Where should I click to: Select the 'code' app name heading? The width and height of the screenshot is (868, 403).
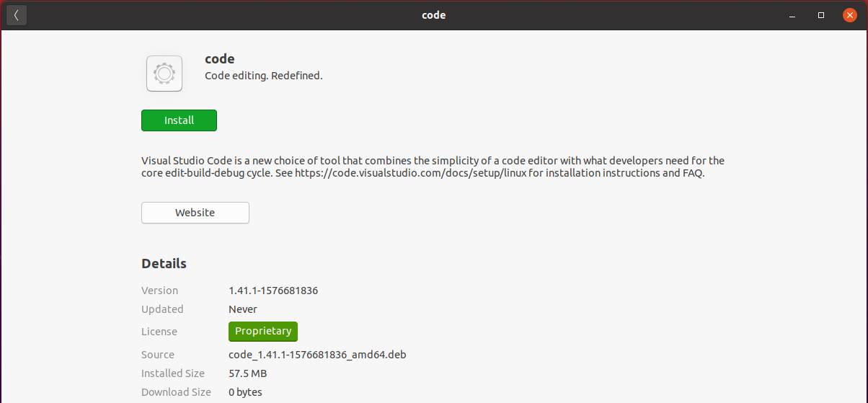click(x=220, y=59)
